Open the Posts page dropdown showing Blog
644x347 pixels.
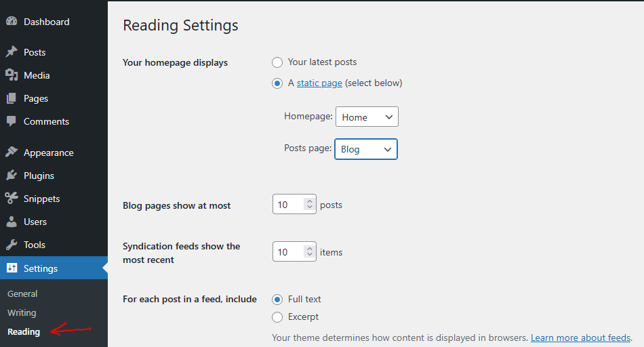[366, 149]
